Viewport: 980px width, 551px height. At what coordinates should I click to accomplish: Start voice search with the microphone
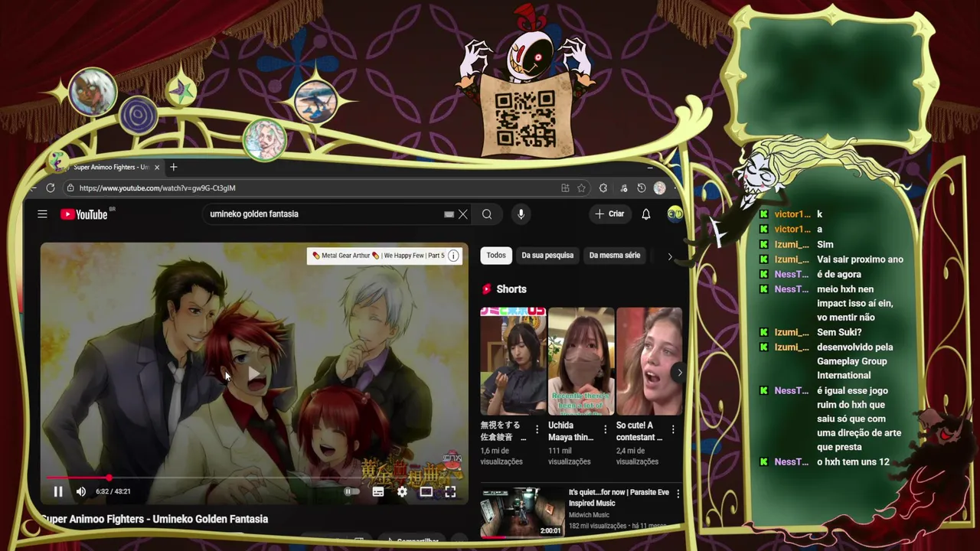521,214
